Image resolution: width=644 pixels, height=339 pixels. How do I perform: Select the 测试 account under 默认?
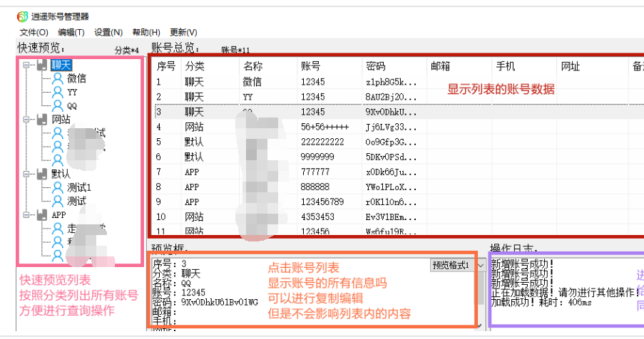(x=76, y=201)
